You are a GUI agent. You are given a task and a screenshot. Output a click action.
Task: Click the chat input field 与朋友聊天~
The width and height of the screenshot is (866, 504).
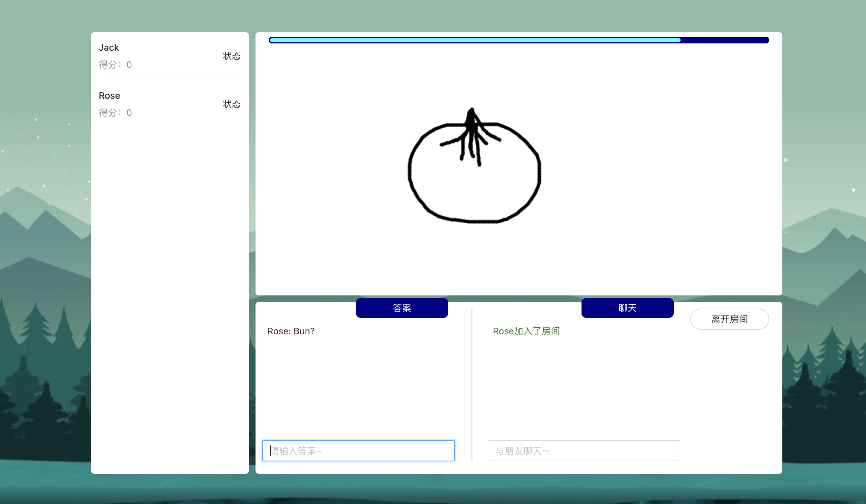583,450
